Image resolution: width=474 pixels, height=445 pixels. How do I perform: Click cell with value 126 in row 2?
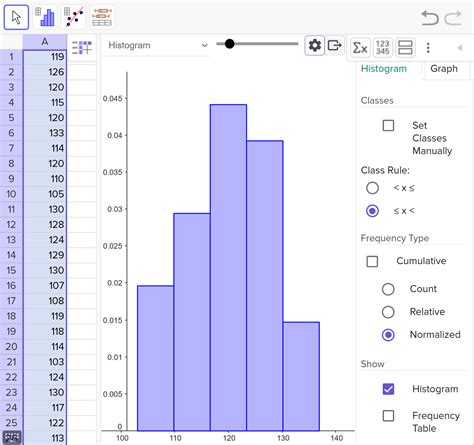click(45, 72)
